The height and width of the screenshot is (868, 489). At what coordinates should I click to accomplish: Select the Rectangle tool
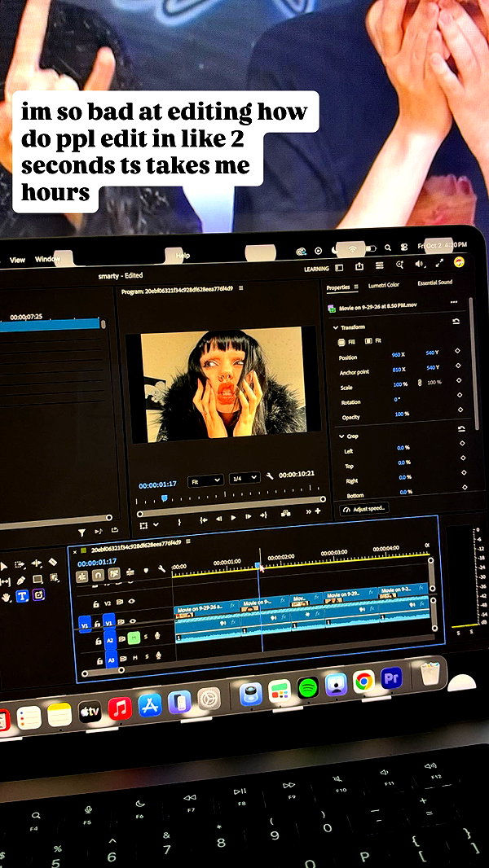[x=37, y=579]
